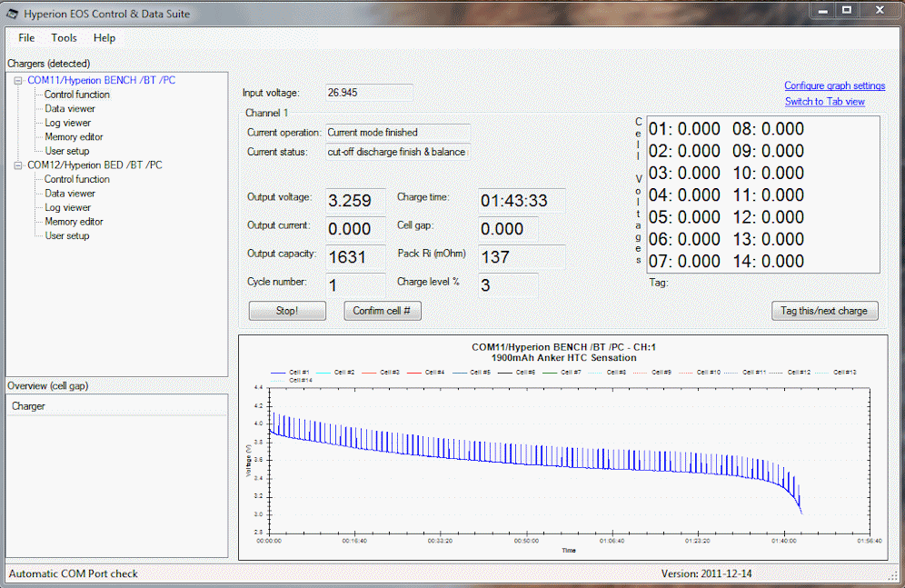The height and width of the screenshot is (588, 905).
Task: Open the Tools menu
Action: tap(64, 38)
